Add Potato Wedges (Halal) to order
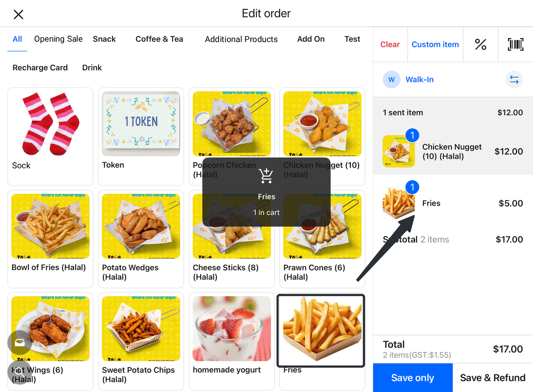Viewport: 533px width, 392px height. [x=141, y=239]
